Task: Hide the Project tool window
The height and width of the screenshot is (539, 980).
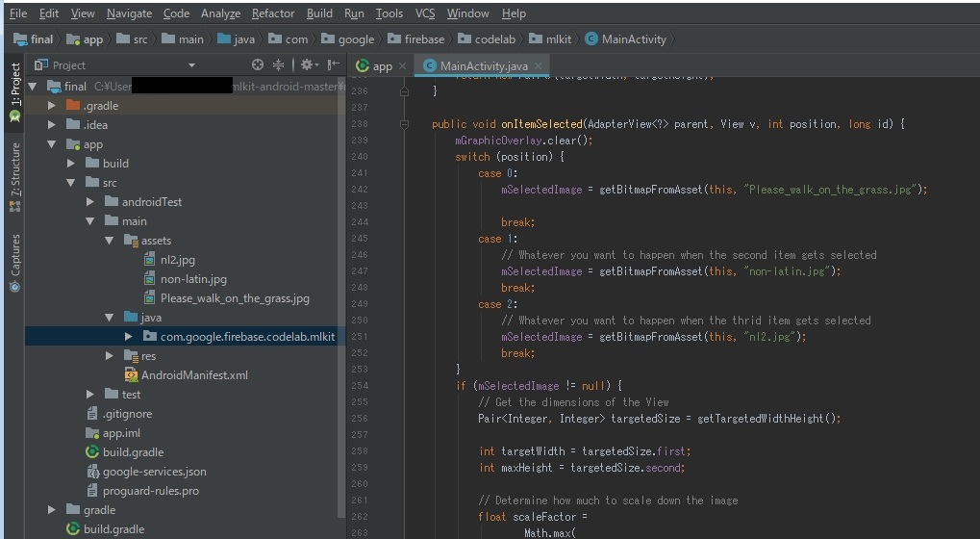Action: click(x=334, y=64)
